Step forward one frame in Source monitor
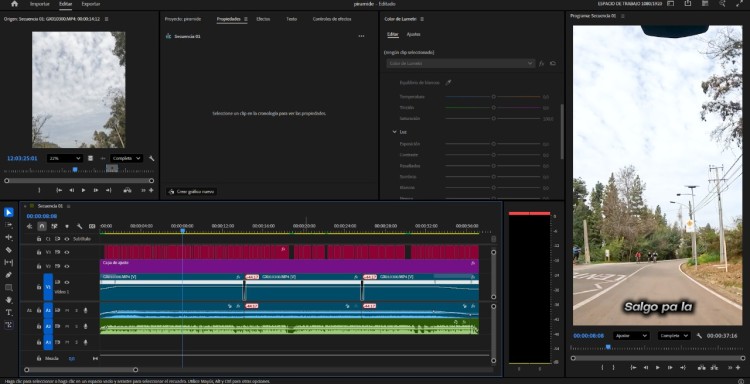The width and height of the screenshot is (750, 384). (96, 190)
